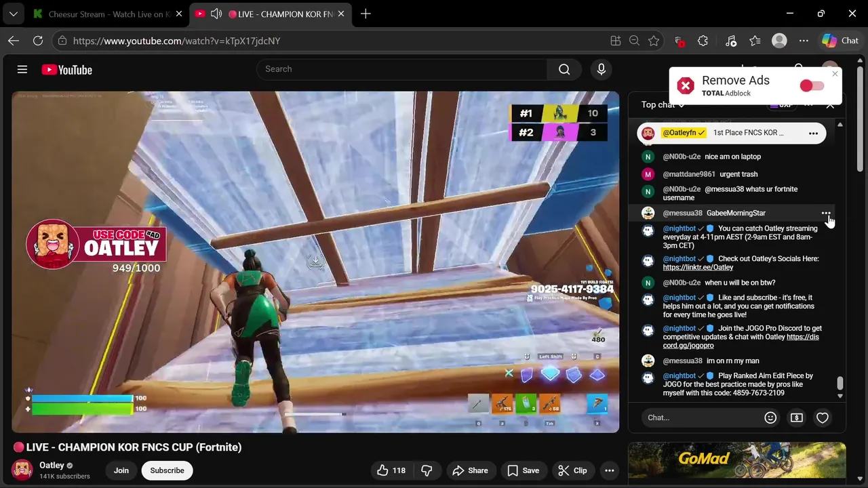Open Super Chat dollar icon
This screenshot has width=868, height=488.
coord(796,418)
